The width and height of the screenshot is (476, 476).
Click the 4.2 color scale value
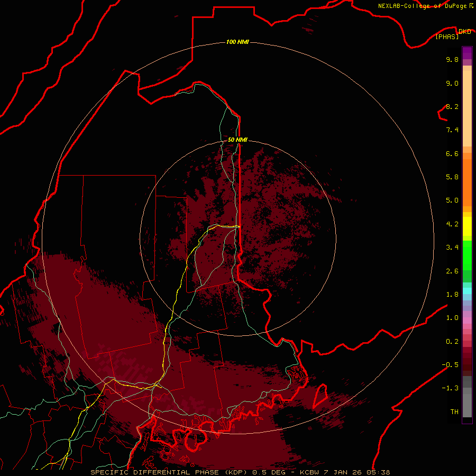[x=452, y=224]
